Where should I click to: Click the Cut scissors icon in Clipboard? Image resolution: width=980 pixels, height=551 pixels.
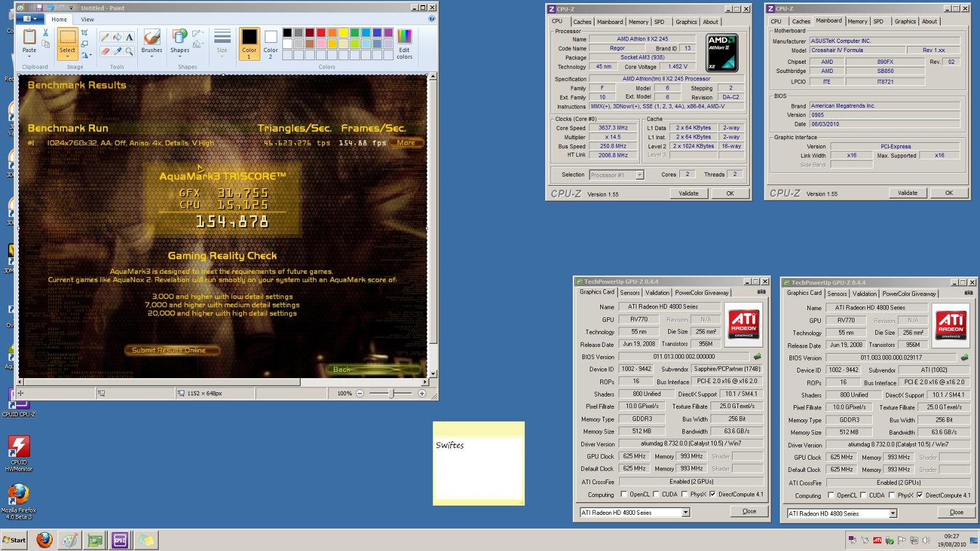pyautogui.click(x=45, y=32)
